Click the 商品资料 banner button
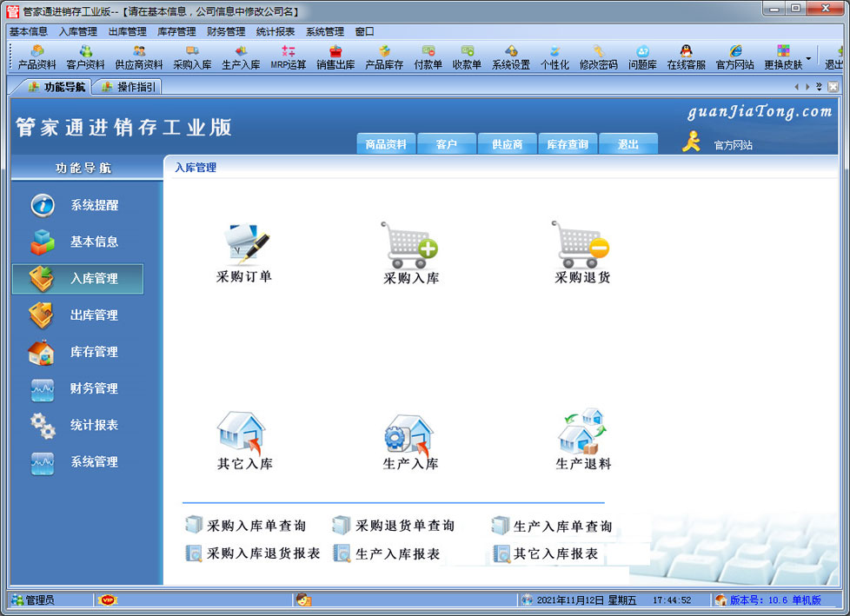The height and width of the screenshot is (616, 850). (x=386, y=144)
